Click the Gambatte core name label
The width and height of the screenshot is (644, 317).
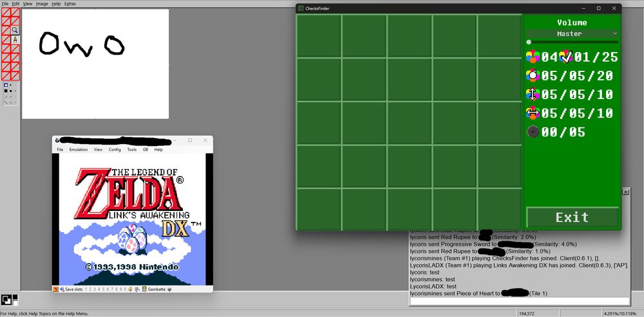click(156, 289)
